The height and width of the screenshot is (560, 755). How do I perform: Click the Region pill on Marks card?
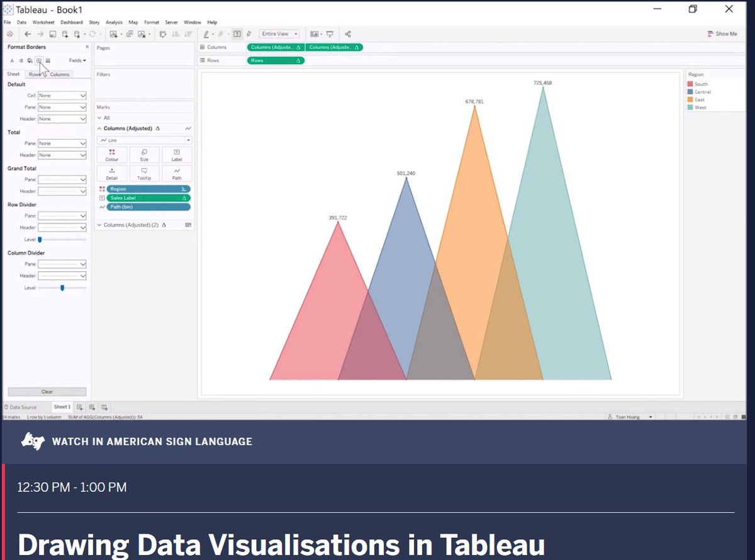148,189
